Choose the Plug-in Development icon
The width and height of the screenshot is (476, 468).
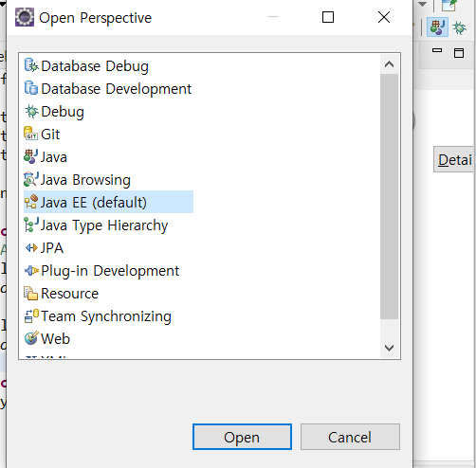[31, 270]
